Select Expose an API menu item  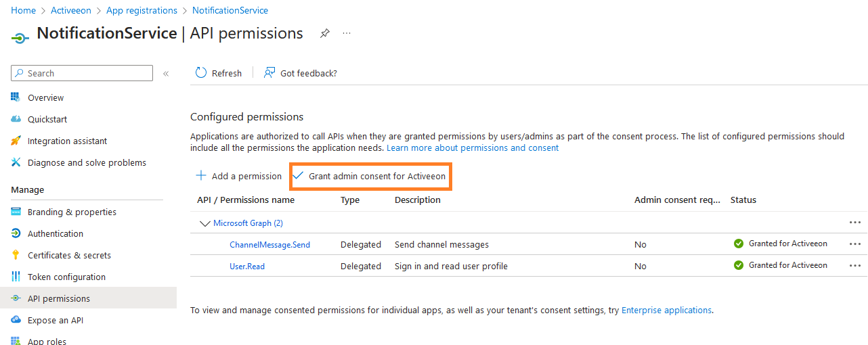pos(56,320)
